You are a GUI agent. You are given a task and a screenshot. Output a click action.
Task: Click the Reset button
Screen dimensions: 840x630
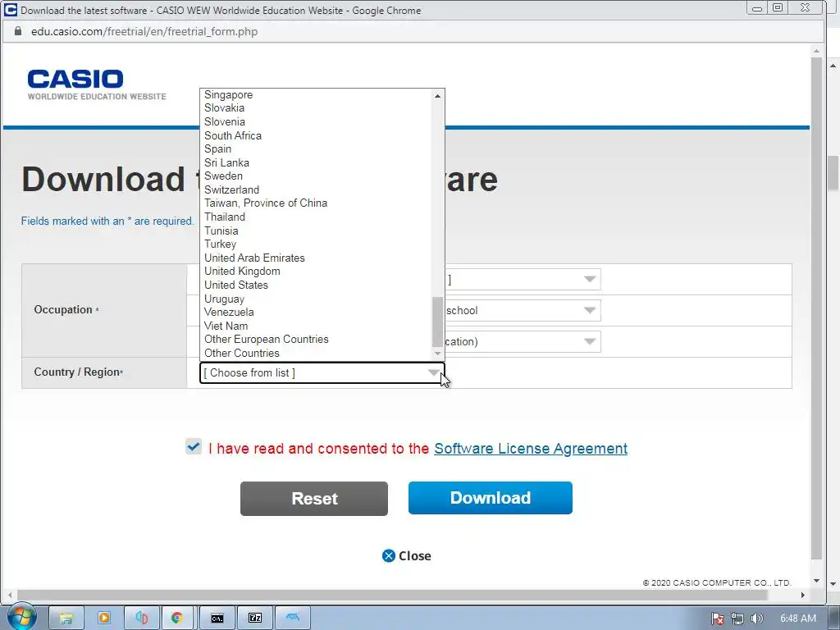[314, 499]
